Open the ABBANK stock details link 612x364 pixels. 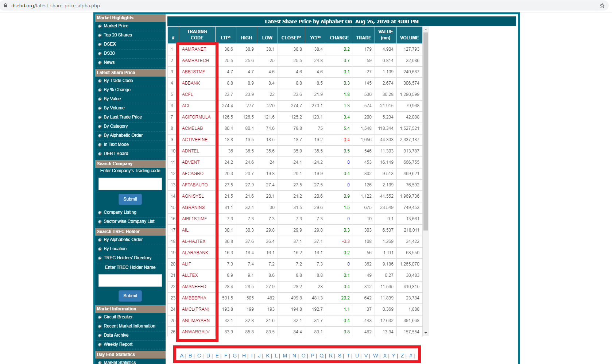point(191,83)
